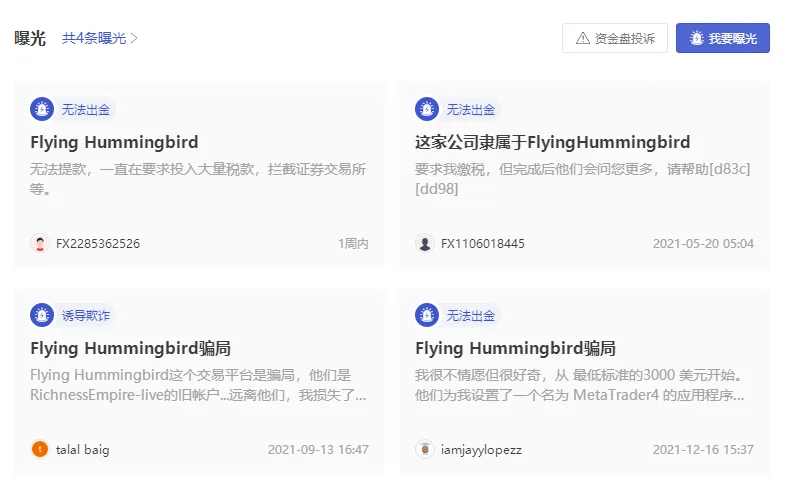Click the username FX1106018445
The width and height of the screenshot is (788, 488).
483,244
